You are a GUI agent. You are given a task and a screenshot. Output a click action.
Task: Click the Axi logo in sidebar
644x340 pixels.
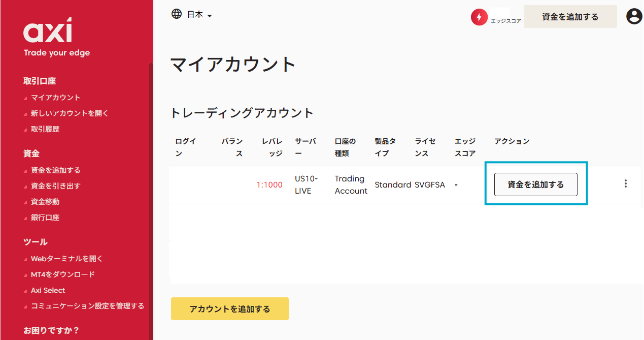[47, 30]
